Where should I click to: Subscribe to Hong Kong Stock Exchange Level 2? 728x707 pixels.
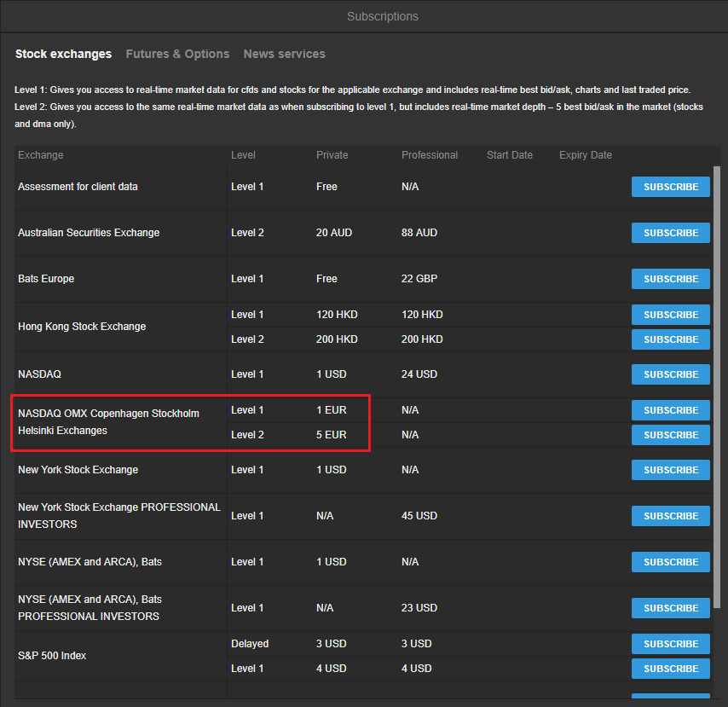pyautogui.click(x=670, y=339)
